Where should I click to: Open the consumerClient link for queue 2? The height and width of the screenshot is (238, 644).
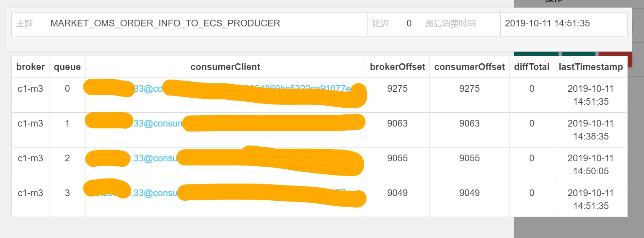point(225,158)
